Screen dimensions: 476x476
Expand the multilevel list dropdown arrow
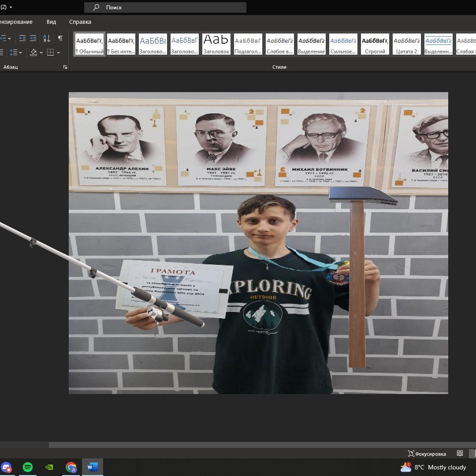click(x=9, y=38)
